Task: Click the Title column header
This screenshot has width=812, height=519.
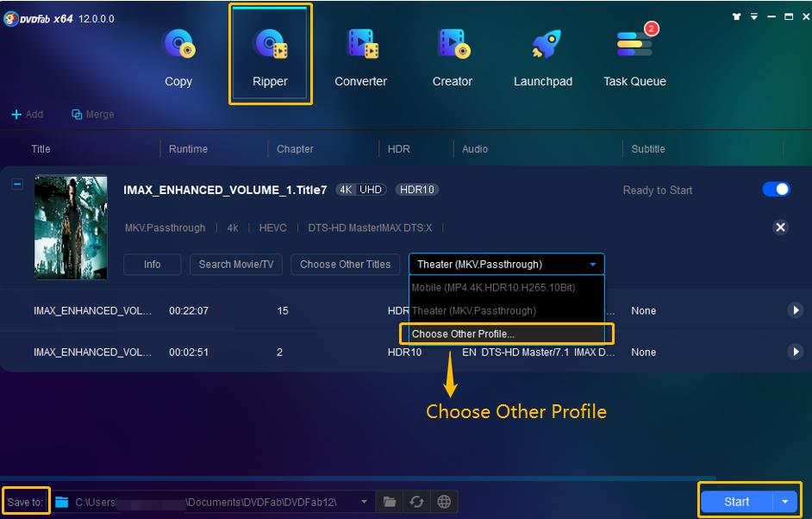Action: [x=41, y=149]
